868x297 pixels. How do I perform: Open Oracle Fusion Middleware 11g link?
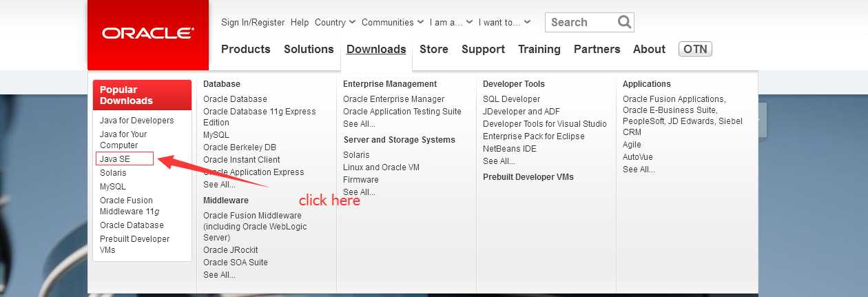coord(130,206)
